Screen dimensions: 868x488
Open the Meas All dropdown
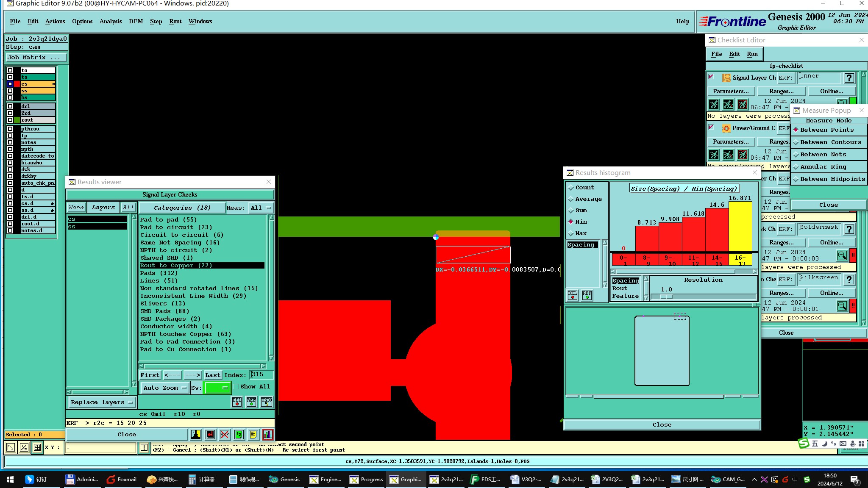[260, 208]
